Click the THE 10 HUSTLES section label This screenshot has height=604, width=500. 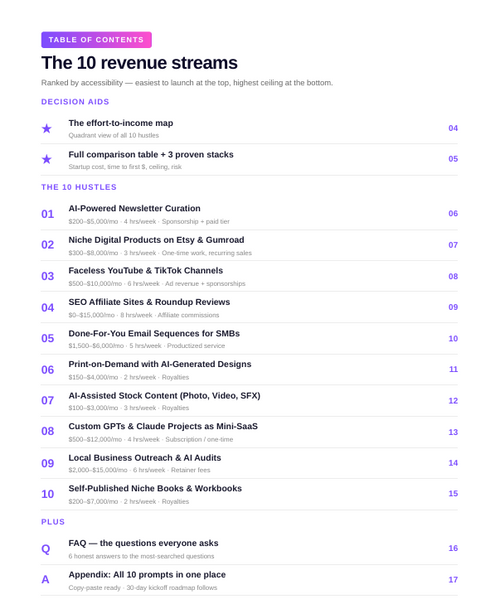tap(79, 187)
